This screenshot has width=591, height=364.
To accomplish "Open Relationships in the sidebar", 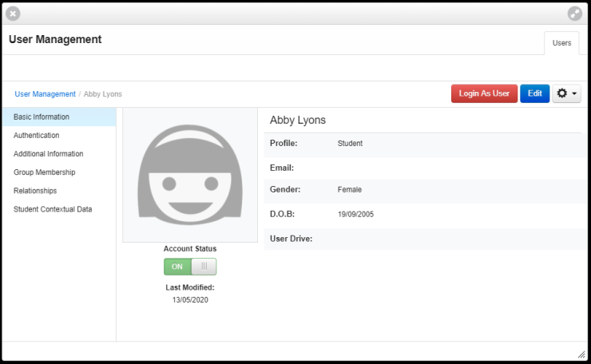I will [x=35, y=191].
